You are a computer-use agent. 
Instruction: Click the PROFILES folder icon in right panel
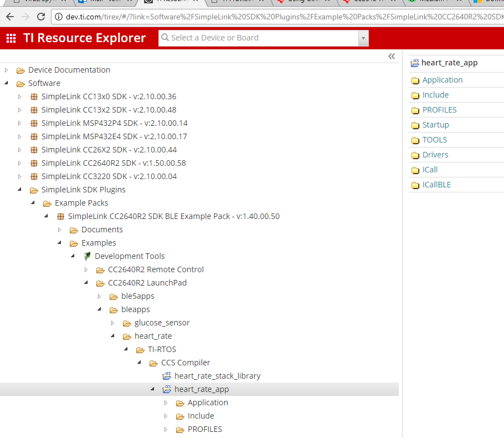click(x=415, y=110)
